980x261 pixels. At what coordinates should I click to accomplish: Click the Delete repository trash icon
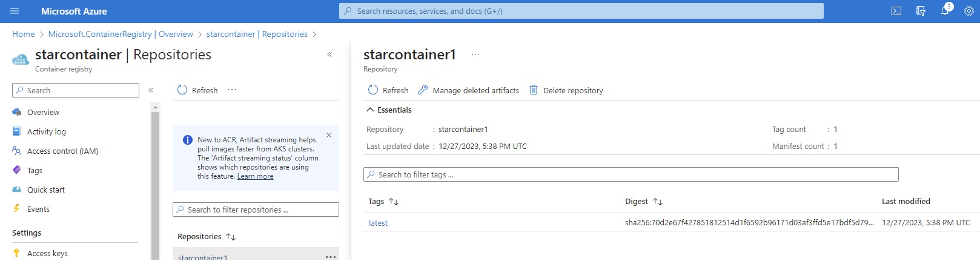click(534, 90)
